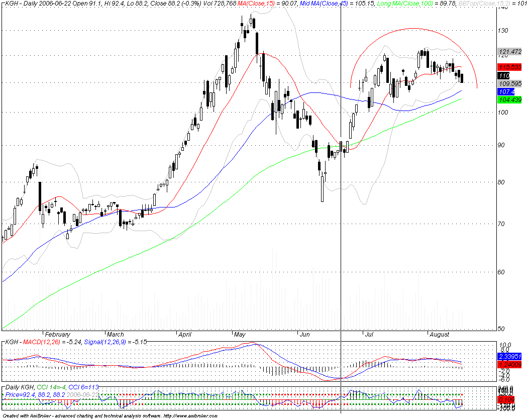Click the August label on time axis

pos(439,334)
